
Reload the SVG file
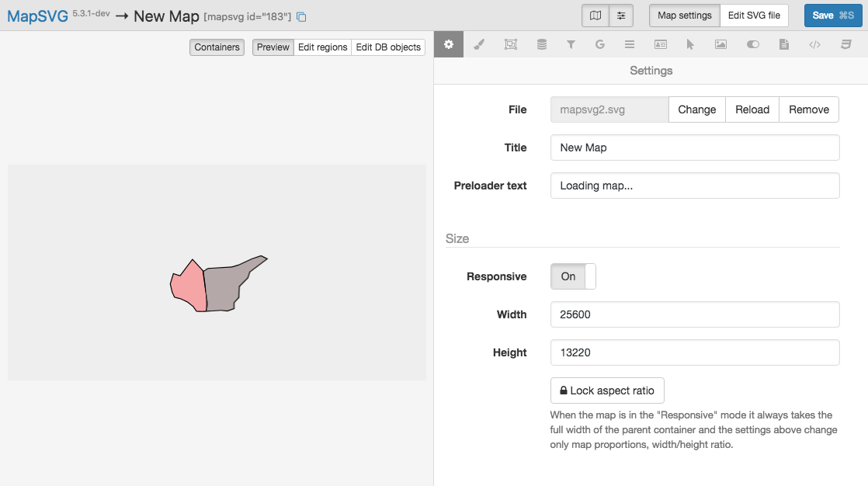(x=752, y=109)
